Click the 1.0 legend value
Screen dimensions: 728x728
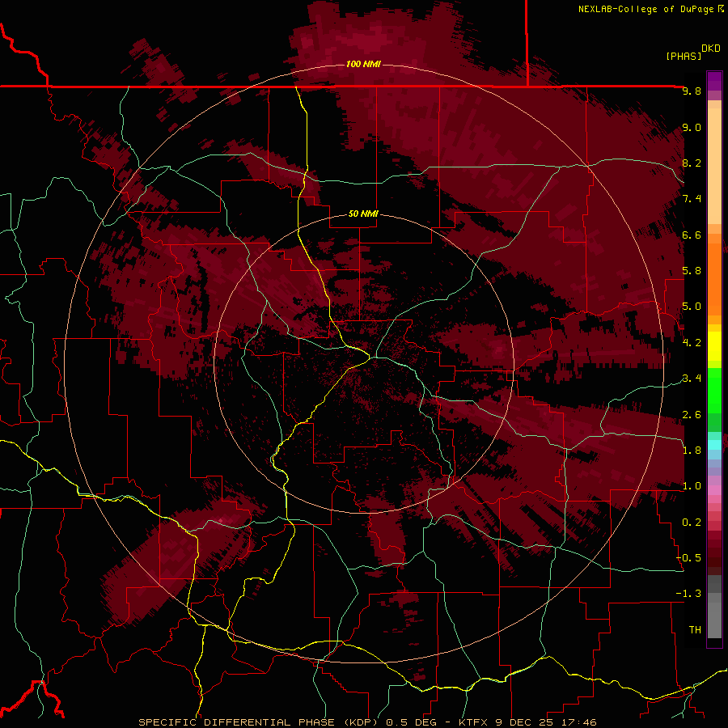(692, 486)
